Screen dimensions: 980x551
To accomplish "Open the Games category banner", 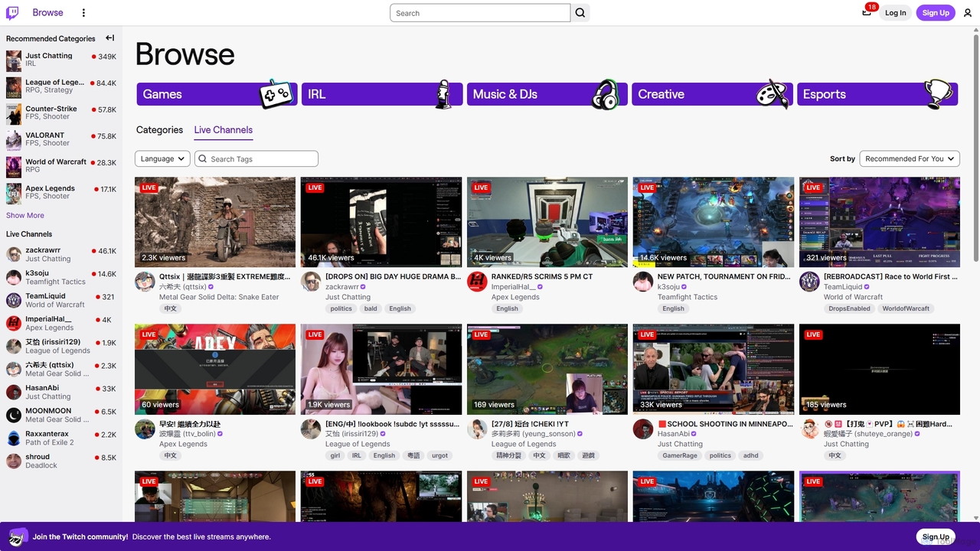I will tap(217, 94).
